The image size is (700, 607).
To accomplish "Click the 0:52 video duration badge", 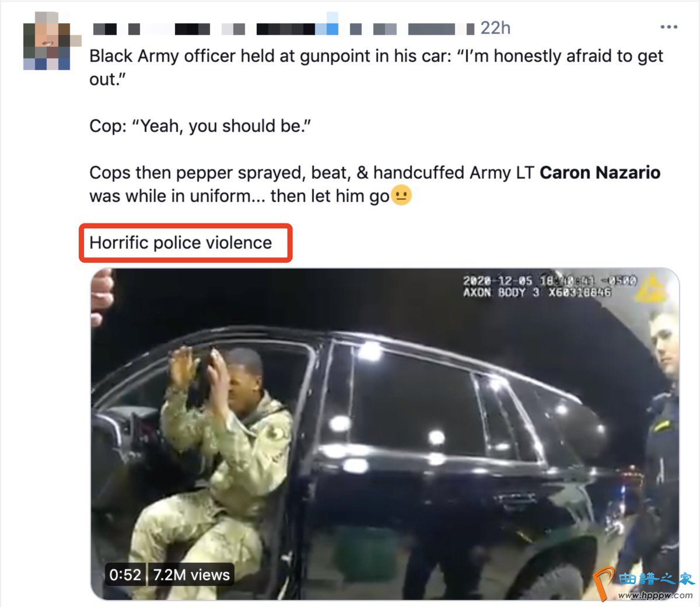I will tap(125, 575).
